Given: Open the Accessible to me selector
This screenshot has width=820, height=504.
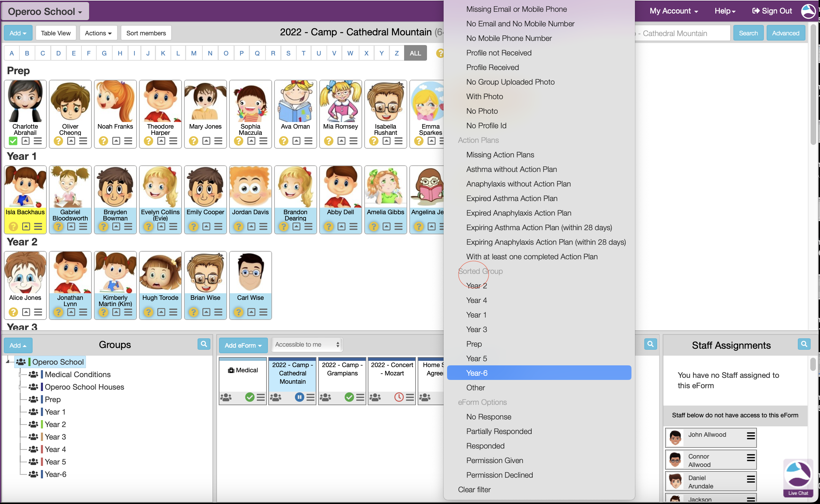Looking at the screenshot, I should pyautogui.click(x=307, y=345).
